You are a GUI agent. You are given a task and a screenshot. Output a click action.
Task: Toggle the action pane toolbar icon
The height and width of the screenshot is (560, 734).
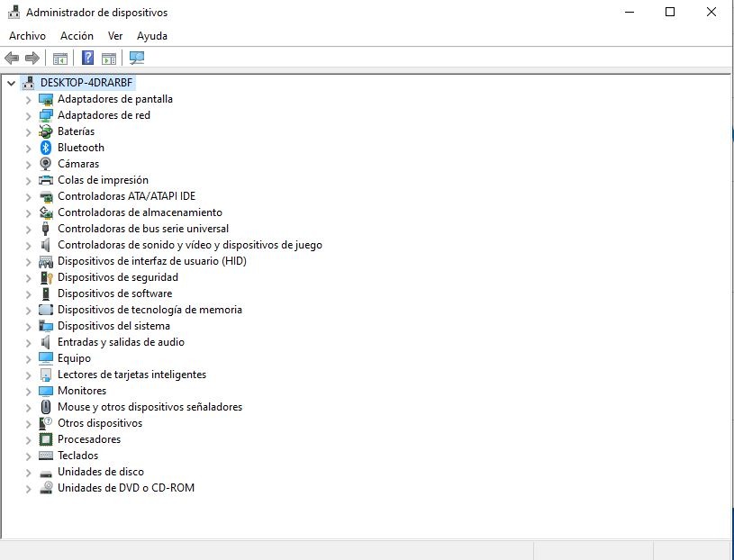[x=109, y=59]
